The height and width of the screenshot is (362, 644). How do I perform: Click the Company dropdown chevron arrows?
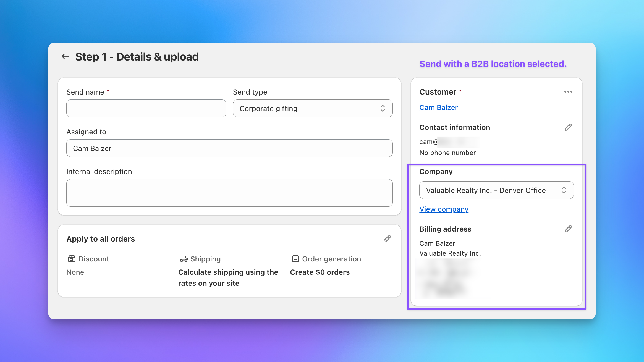coord(564,190)
